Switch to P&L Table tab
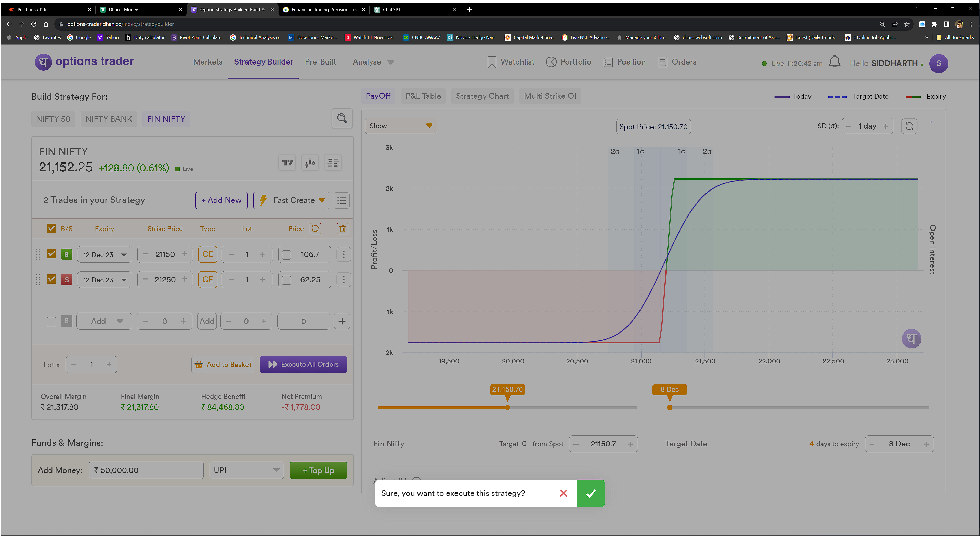This screenshot has width=980, height=536. point(423,96)
